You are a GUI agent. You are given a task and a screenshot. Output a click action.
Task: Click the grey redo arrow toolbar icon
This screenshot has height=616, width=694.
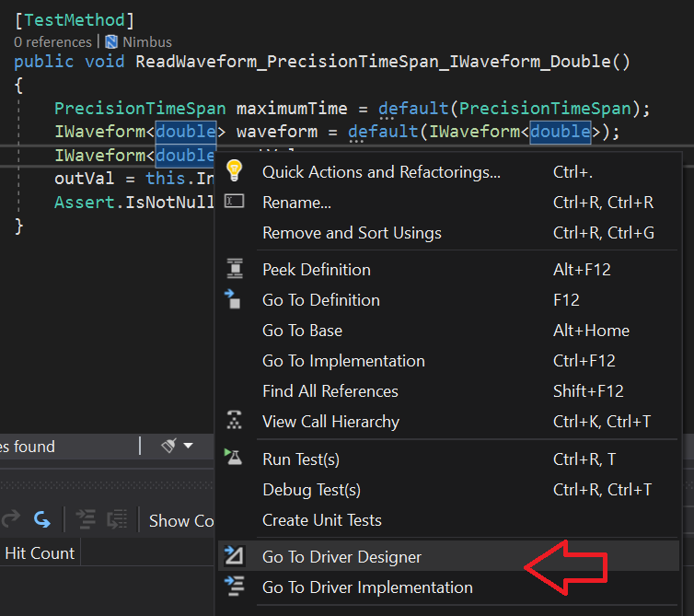[11, 518]
